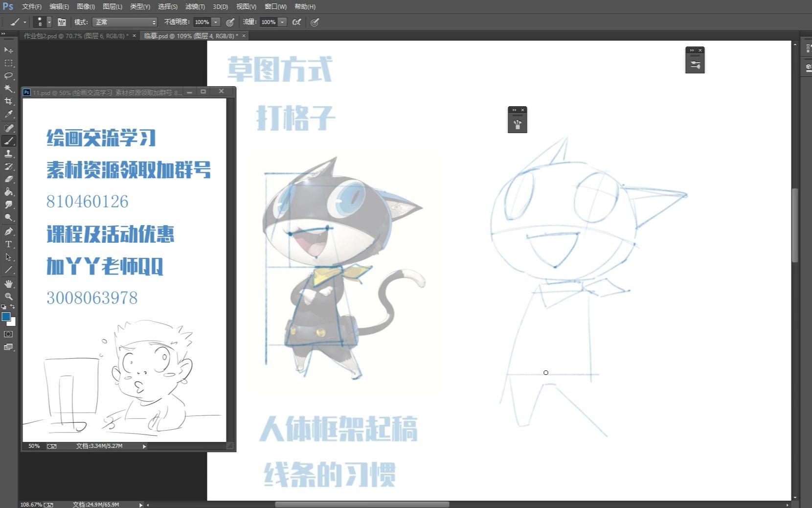Select the Lasso tool
Image resolution: width=812 pixels, height=508 pixels.
coord(8,76)
